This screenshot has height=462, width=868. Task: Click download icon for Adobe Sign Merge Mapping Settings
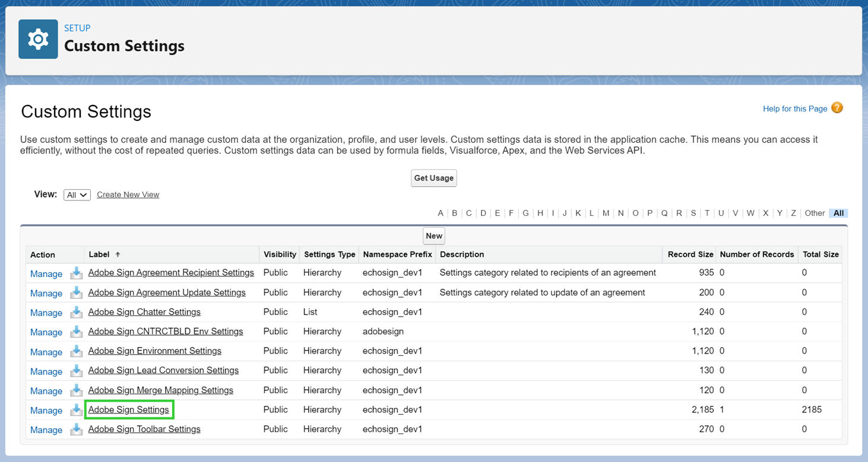[76, 391]
